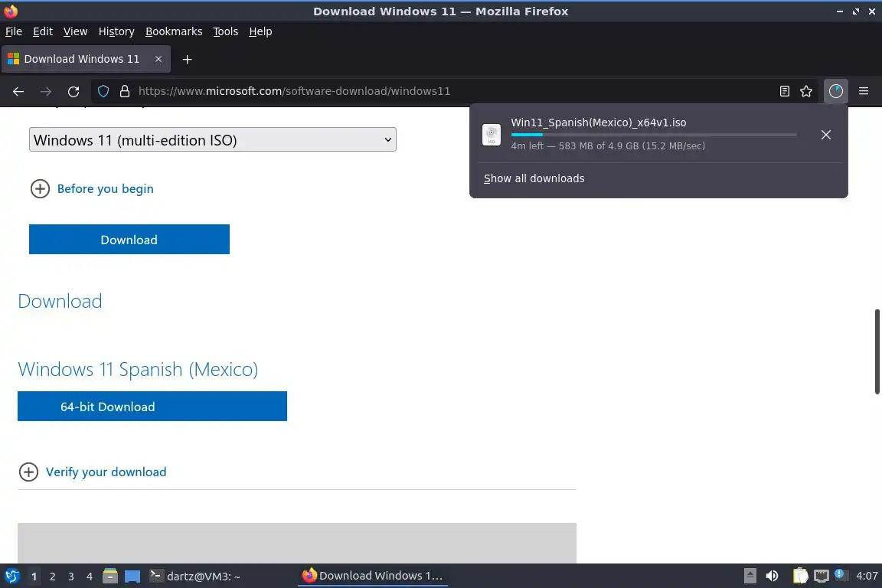Go back to the previous page
Viewport: 882px width, 588px height.
click(x=18, y=91)
